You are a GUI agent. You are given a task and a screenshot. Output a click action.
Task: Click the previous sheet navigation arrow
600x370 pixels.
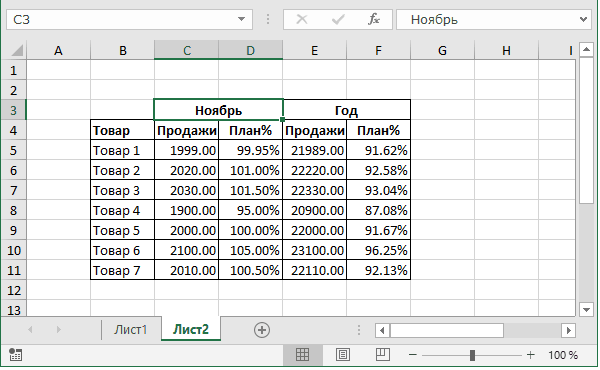click(x=30, y=329)
